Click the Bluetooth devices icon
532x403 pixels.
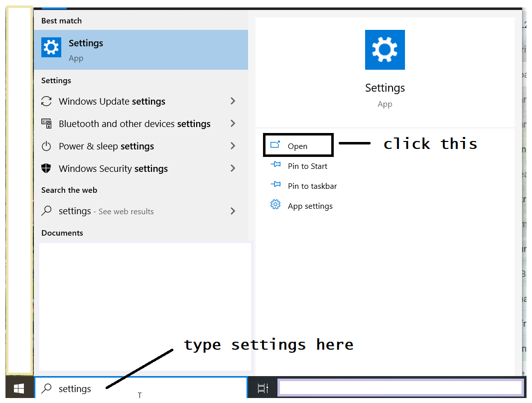pyautogui.click(x=46, y=124)
